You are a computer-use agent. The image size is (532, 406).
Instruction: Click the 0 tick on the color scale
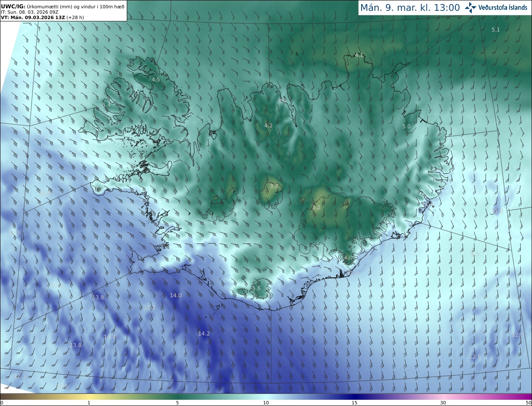[2, 403]
